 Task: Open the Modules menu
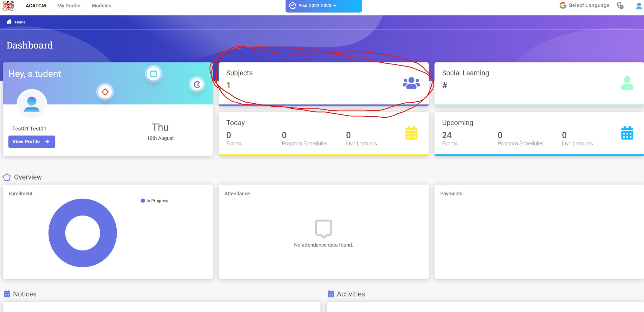101,6
